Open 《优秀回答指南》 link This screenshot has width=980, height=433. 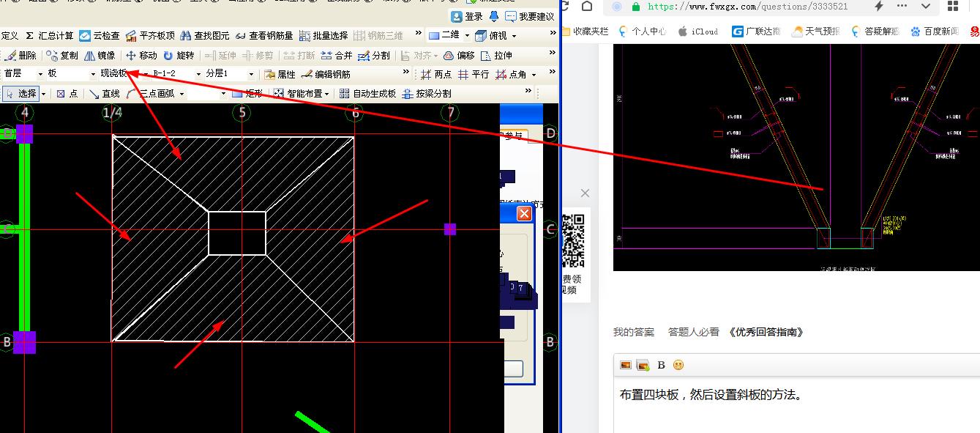(x=766, y=332)
